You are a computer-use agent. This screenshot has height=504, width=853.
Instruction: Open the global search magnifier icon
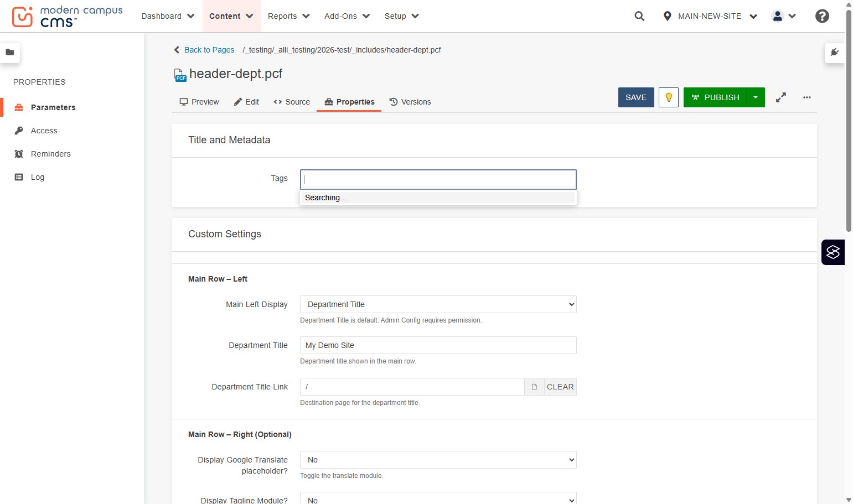pyautogui.click(x=639, y=16)
